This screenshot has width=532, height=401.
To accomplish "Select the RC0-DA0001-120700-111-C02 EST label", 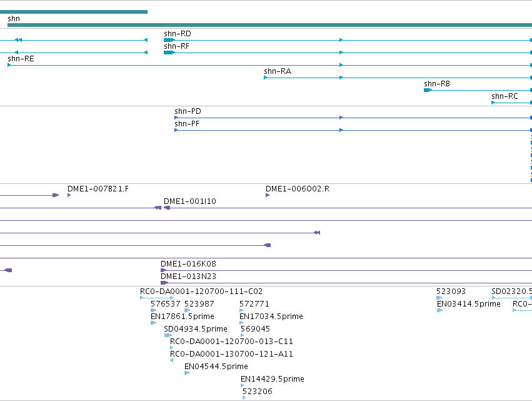I will [x=201, y=292].
